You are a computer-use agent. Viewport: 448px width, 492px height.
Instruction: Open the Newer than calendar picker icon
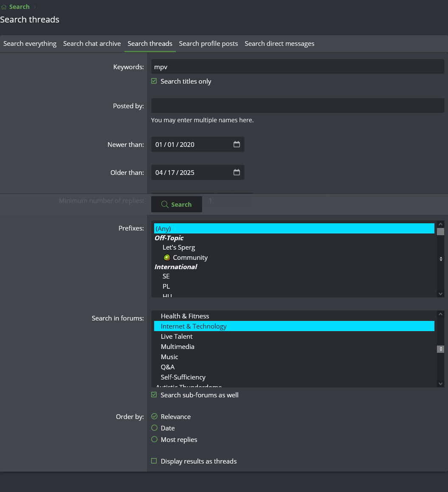pyautogui.click(x=237, y=144)
